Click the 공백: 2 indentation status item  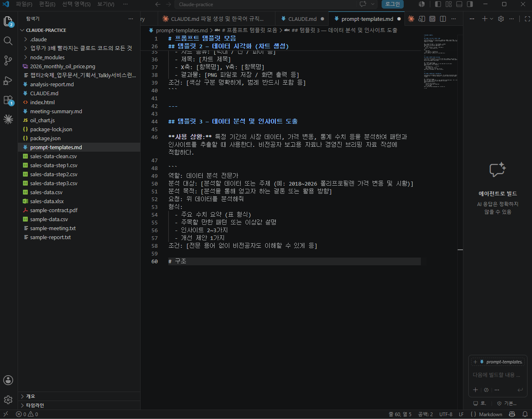pos(425,414)
